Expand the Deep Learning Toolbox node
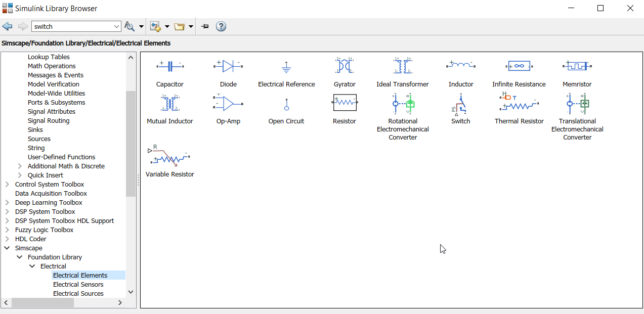Screen dimensions: 644x314 (7, 202)
